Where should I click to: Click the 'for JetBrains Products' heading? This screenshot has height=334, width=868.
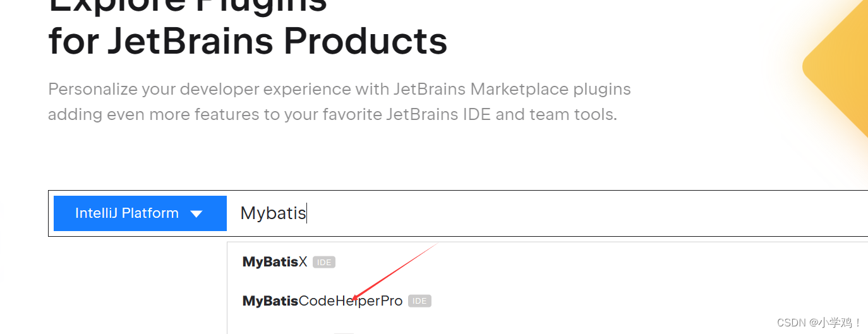(x=248, y=41)
